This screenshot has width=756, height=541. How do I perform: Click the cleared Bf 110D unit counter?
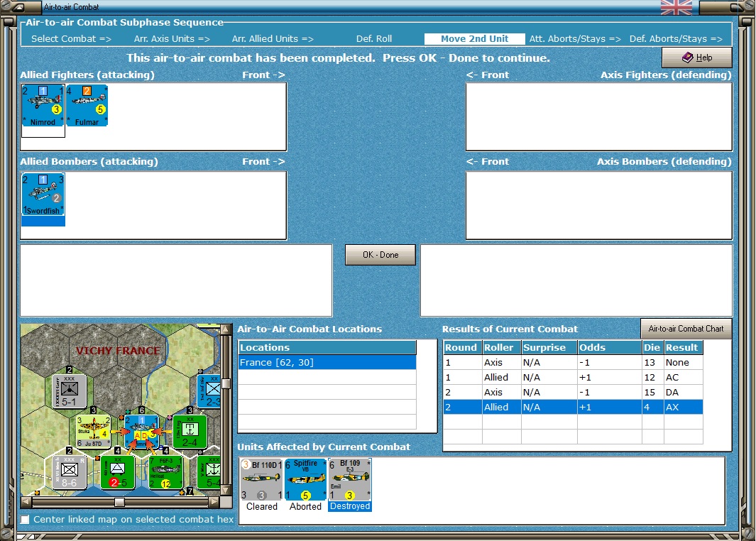[262, 480]
